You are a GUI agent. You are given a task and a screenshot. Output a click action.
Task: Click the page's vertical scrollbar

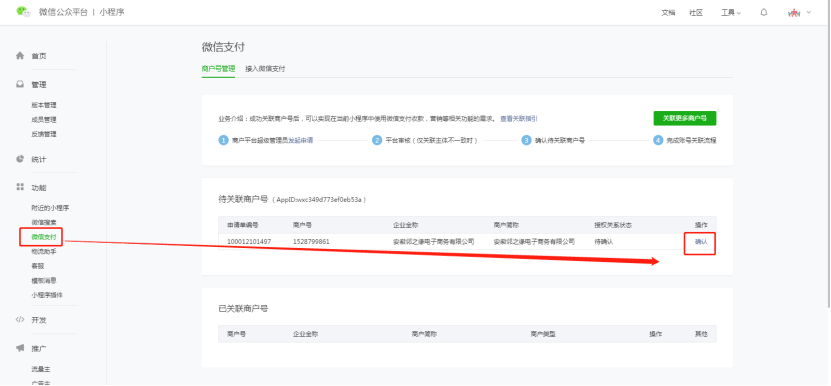tap(828, 154)
